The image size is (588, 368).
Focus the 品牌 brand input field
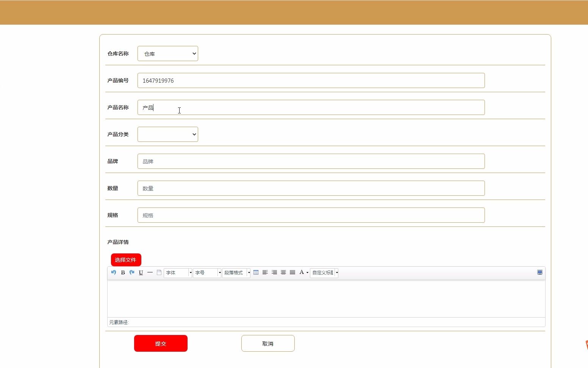coord(311,161)
